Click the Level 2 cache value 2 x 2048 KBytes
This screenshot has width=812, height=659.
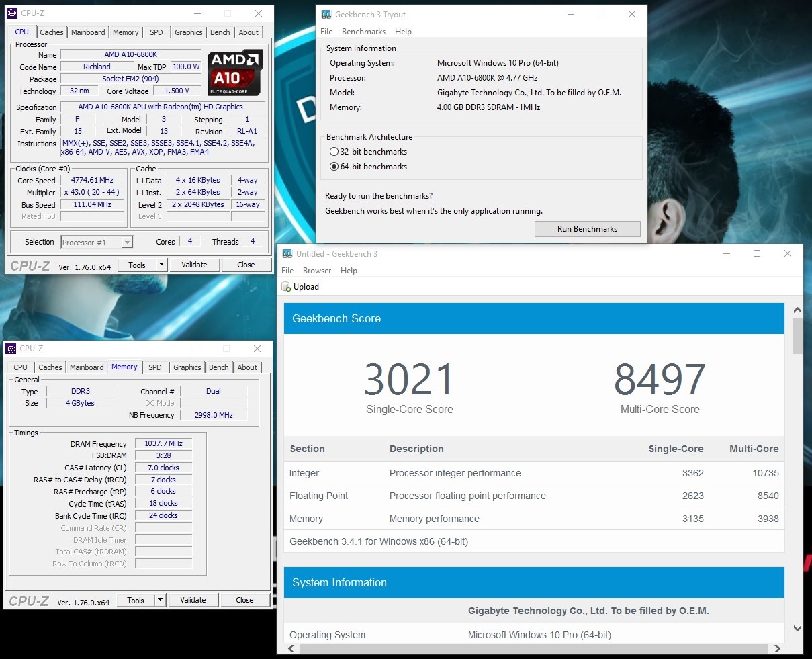coord(198,204)
